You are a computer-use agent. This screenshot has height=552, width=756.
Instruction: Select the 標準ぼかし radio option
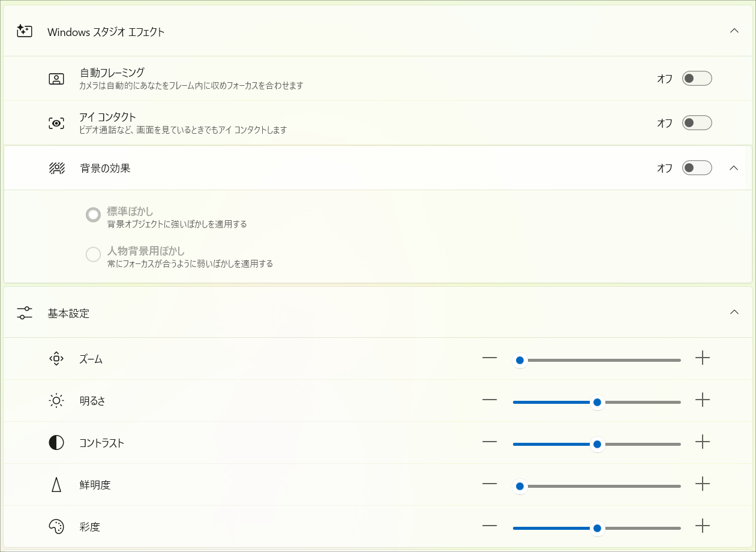click(93, 215)
